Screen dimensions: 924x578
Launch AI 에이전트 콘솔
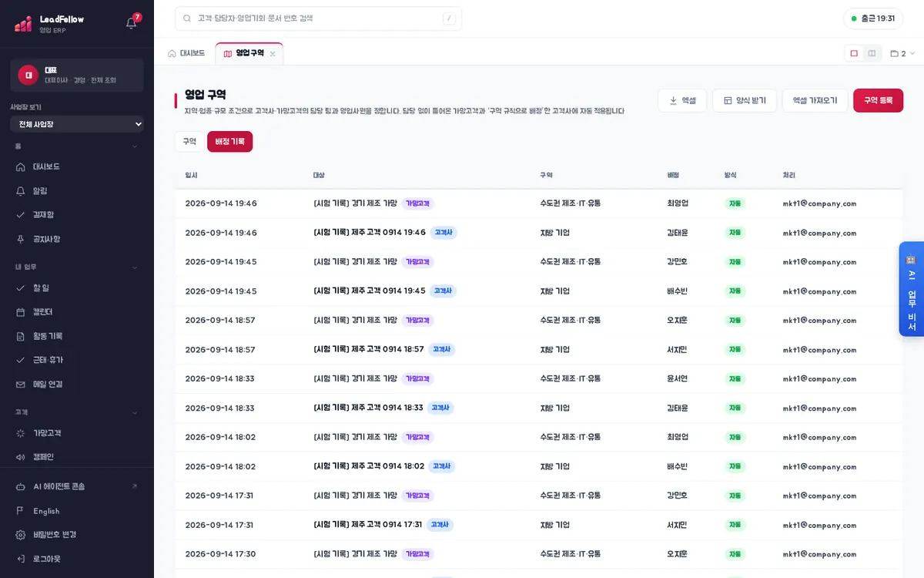(77, 486)
